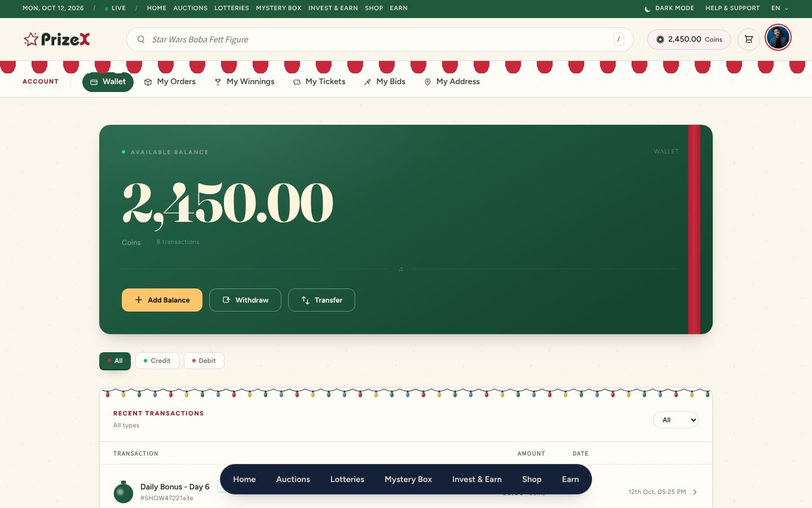Click the Transfer button

pos(321,300)
